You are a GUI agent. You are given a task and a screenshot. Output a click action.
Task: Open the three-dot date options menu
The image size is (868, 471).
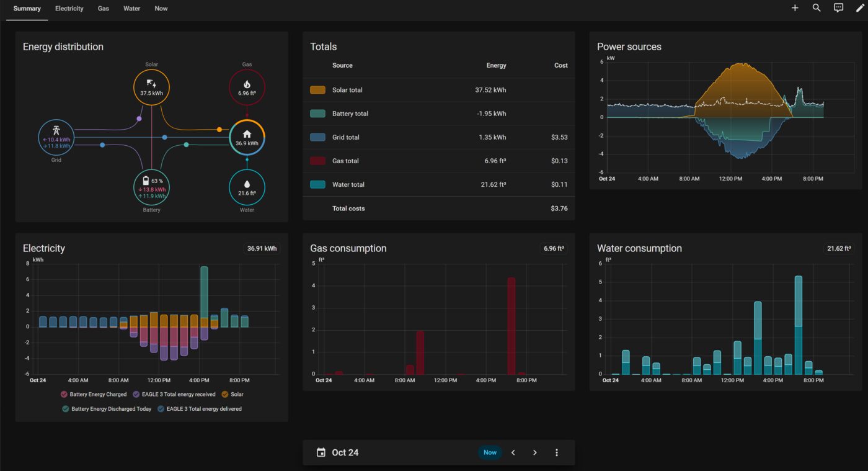pyautogui.click(x=557, y=452)
